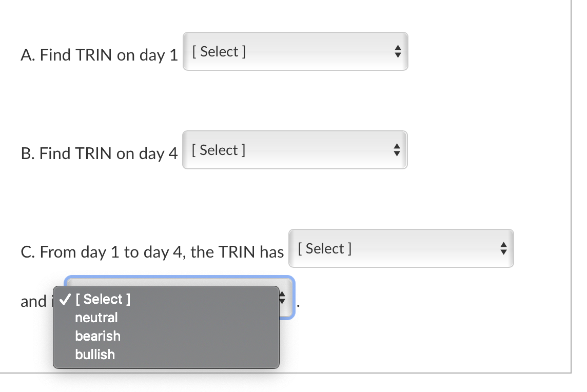Click the arrows on the highlighted open dropdown

pyautogui.click(x=282, y=298)
